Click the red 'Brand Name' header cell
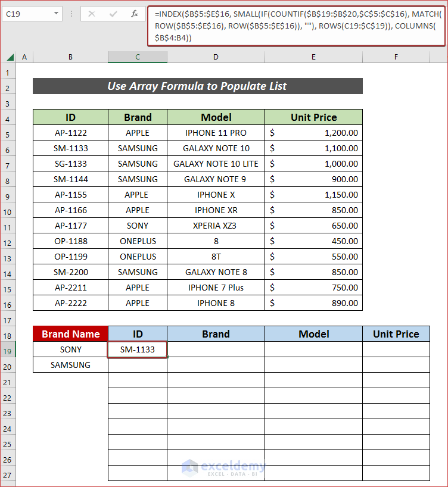 coord(70,334)
